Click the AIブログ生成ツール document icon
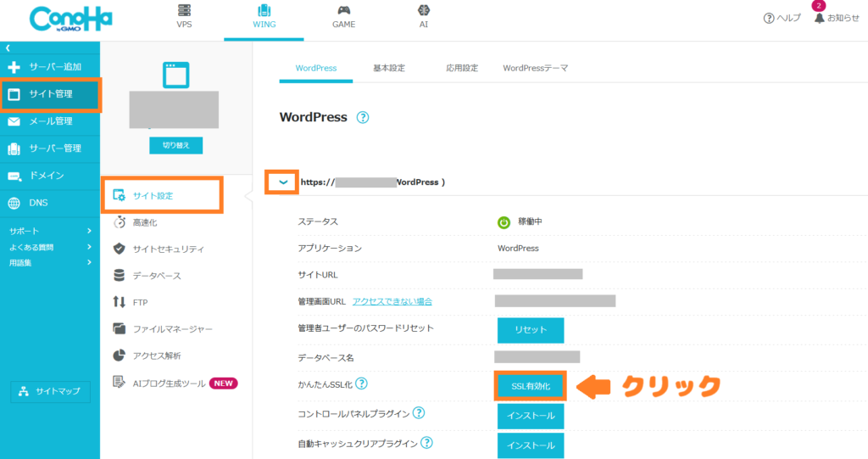Image resolution: width=868 pixels, height=459 pixels. (x=119, y=382)
